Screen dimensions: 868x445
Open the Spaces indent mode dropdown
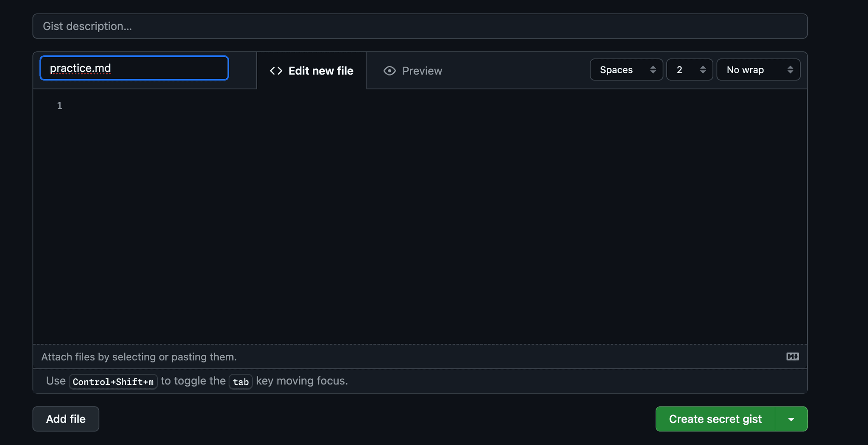click(x=626, y=70)
